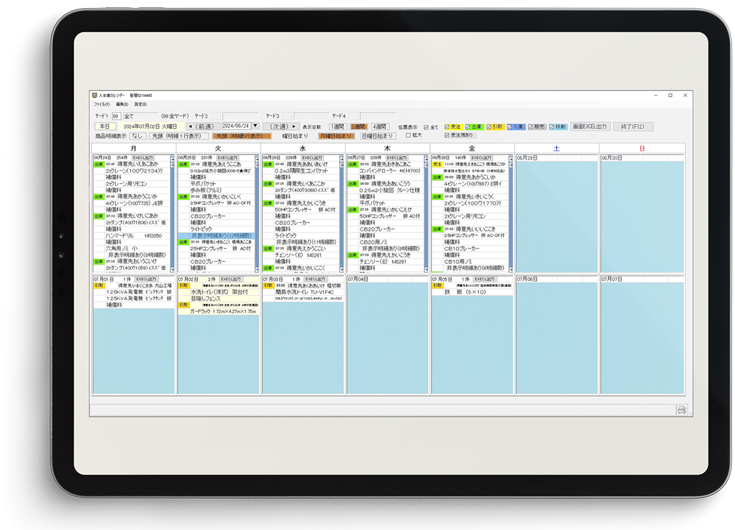The height and width of the screenshot is (530, 735).
Task: Select 水洗トイレ(洋式) row in 07月02日
Action: coord(218,292)
